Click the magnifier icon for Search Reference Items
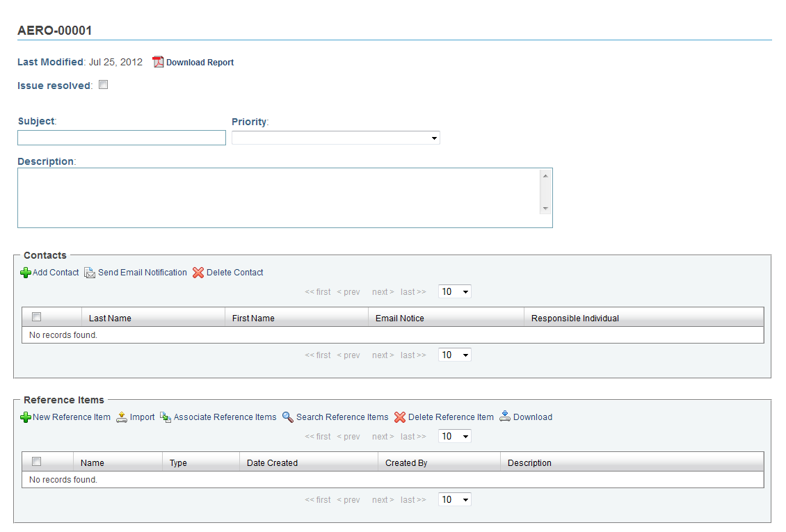 (288, 417)
